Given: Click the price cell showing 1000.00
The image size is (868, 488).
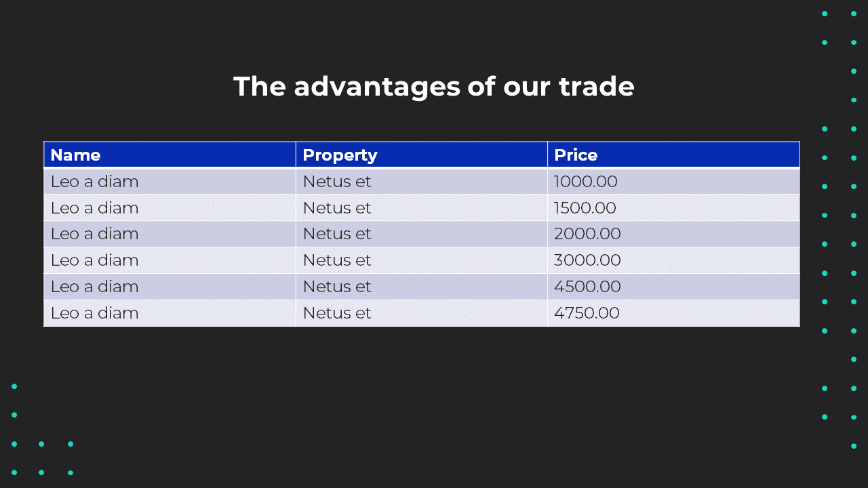Looking at the screenshot, I should click(586, 182).
